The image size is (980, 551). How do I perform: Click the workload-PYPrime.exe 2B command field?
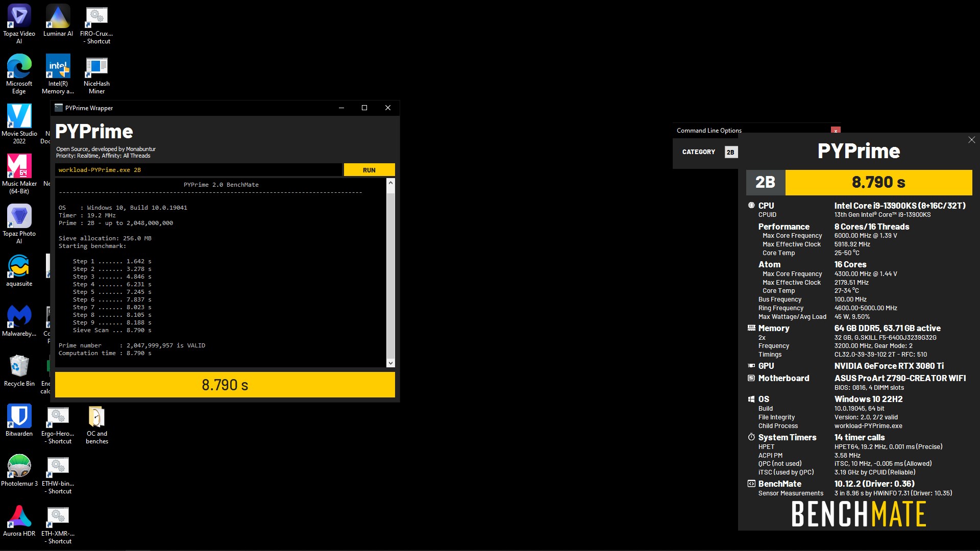[x=199, y=170]
